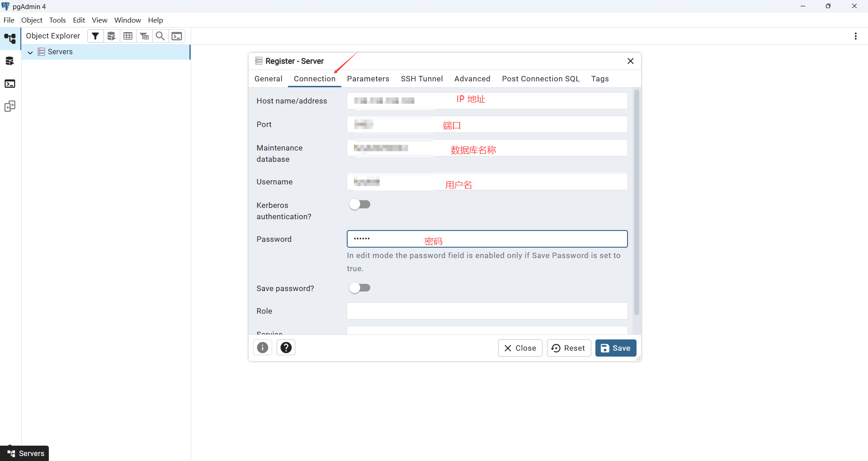Open the File menu

(x=9, y=20)
